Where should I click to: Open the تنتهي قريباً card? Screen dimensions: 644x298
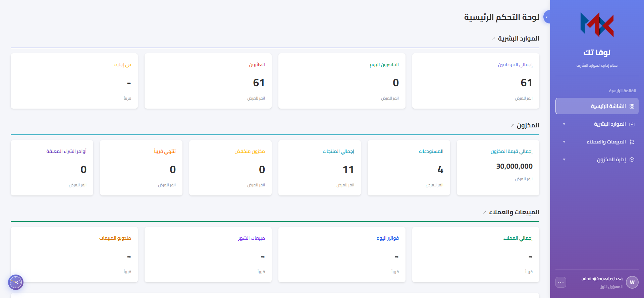click(141, 168)
